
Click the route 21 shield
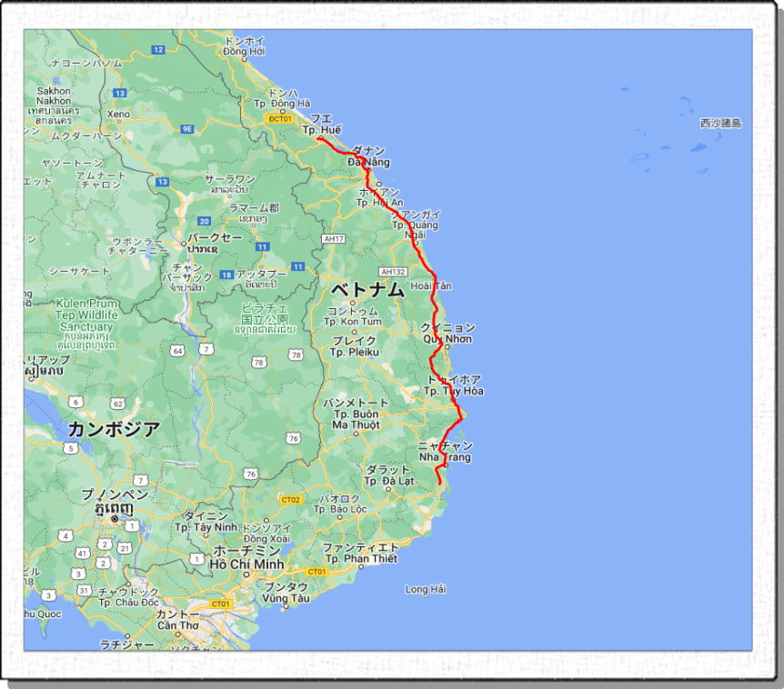[125, 548]
